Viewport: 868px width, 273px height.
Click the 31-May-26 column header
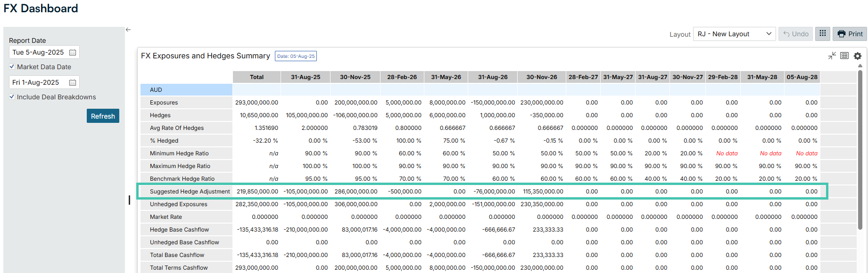click(446, 77)
